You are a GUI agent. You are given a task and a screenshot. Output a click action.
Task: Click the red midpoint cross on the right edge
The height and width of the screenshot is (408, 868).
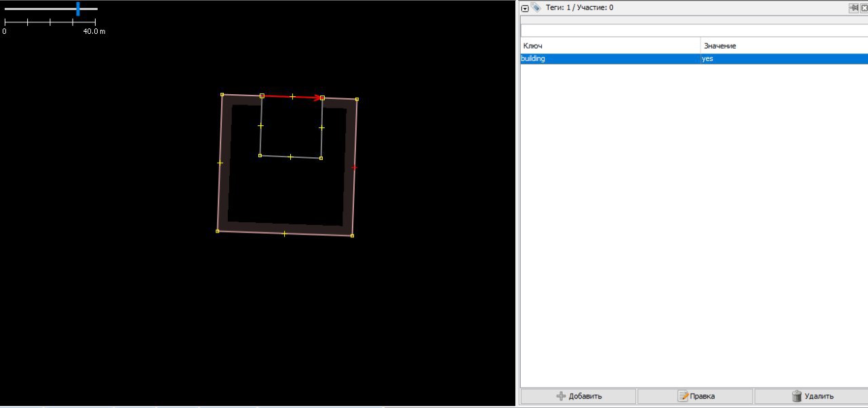354,167
